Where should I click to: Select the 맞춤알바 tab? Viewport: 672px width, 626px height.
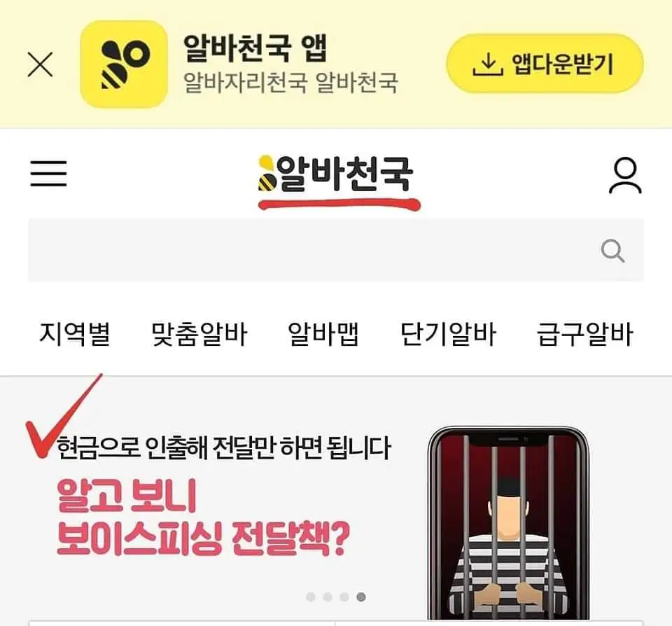point(199,333)
